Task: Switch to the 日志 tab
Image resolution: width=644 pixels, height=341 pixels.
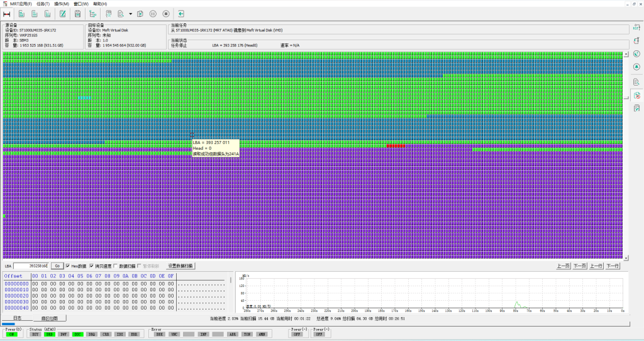Action: (17, 318)
